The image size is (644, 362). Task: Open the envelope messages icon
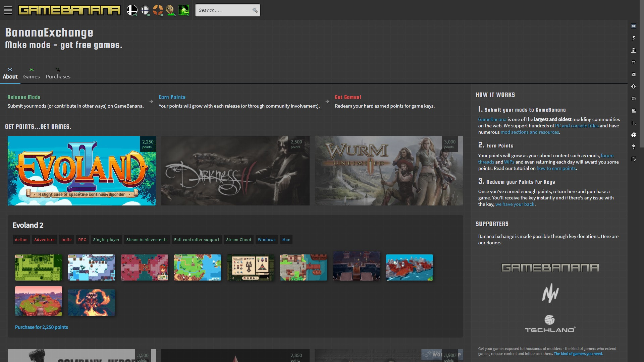634,74
